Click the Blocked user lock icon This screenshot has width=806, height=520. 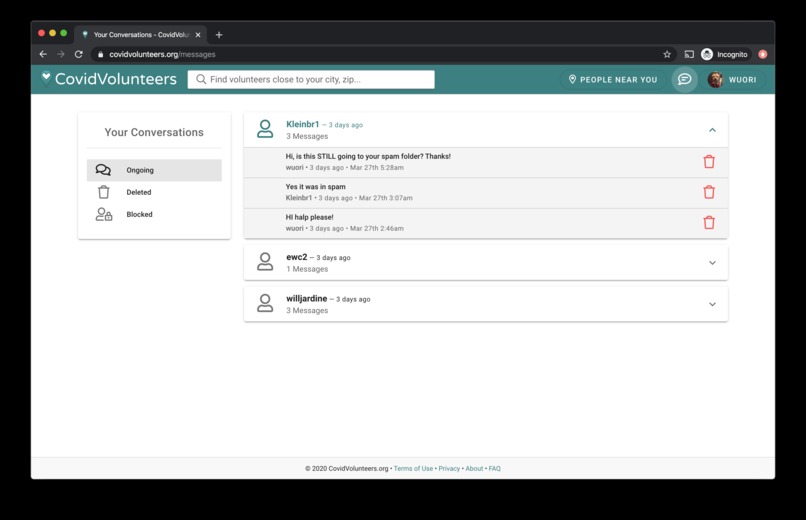click(x=104, y=214)
